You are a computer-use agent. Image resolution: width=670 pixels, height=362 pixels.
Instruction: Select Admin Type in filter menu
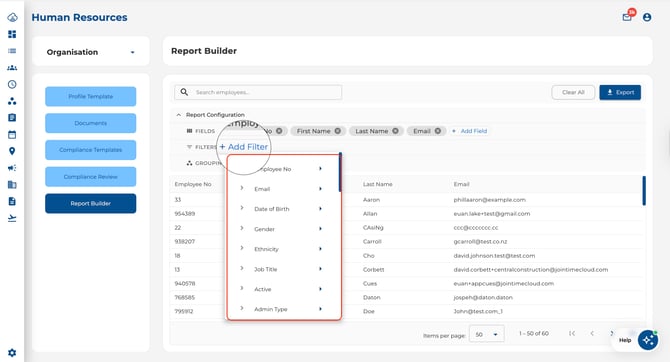tap(270, 309)
